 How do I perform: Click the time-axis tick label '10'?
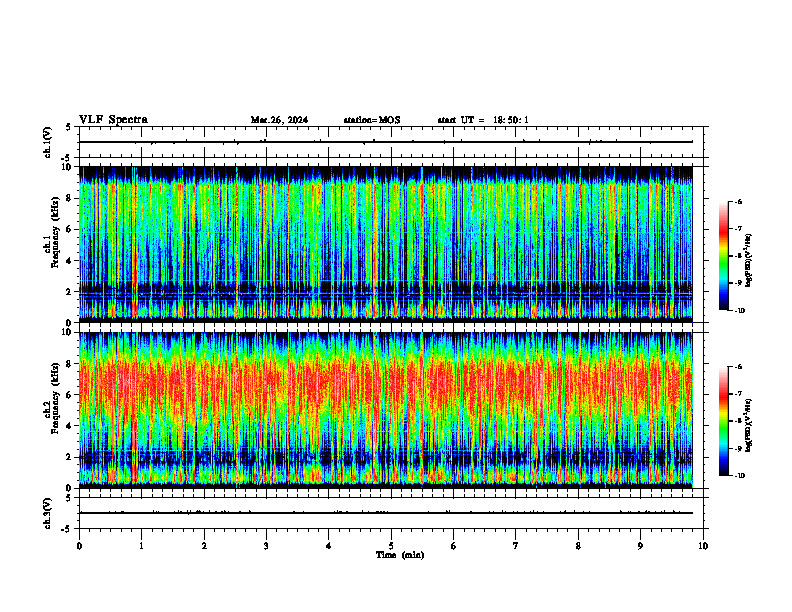[703, 546]
